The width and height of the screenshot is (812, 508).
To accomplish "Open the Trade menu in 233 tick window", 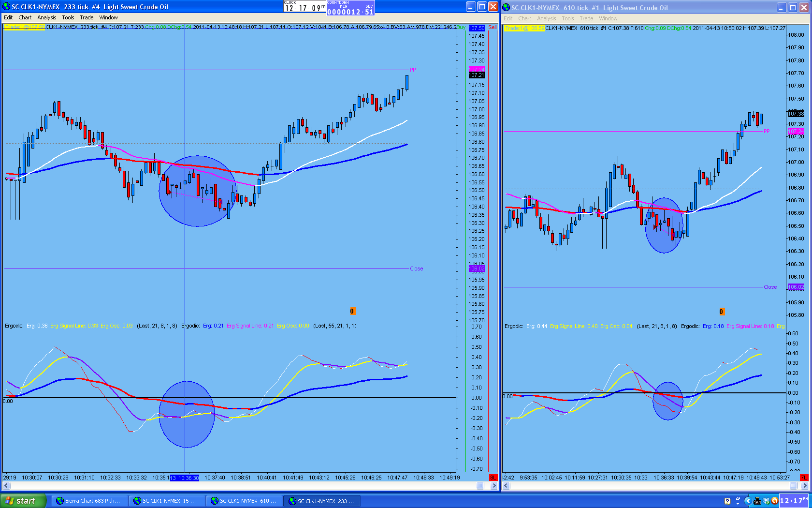I will coord(87,17).
